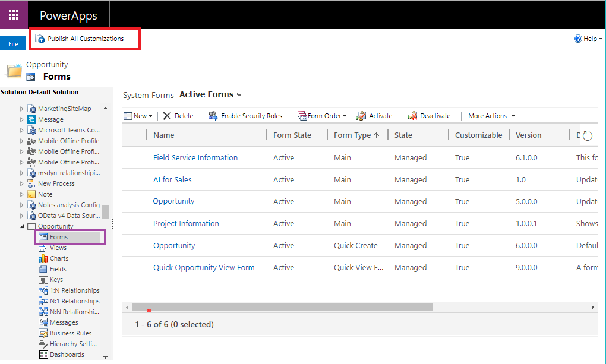Click the grid's horizontal scrollbar thumb
The image size is (606, 364).
282,307
